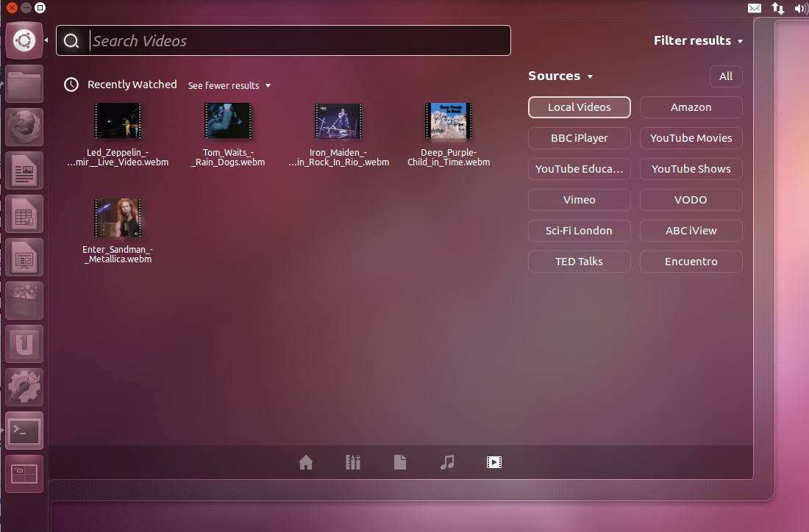Open the Music lens icon
Viewport: 809px width, 532px height.
click(x=446, y=462)
